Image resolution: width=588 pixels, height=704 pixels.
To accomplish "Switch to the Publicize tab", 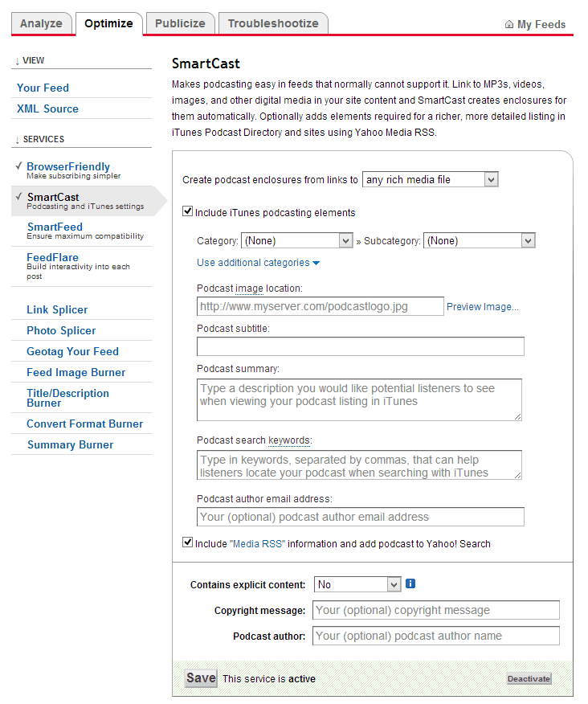I will tap(180, 23).
